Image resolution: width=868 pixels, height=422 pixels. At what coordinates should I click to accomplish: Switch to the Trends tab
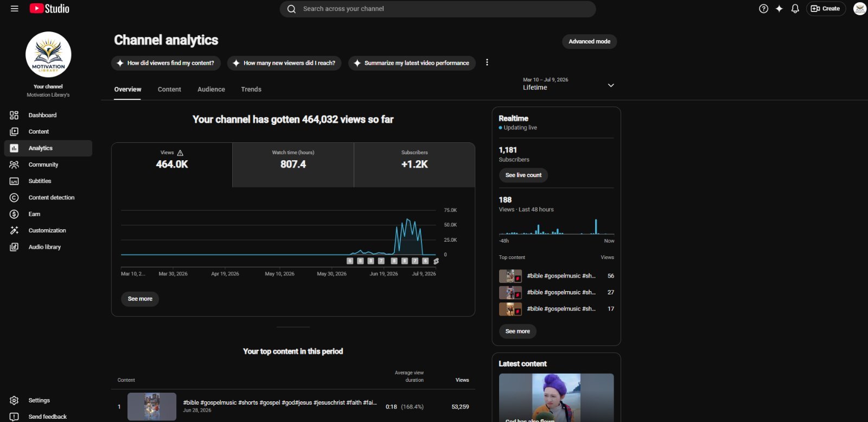tap(251, 90)
